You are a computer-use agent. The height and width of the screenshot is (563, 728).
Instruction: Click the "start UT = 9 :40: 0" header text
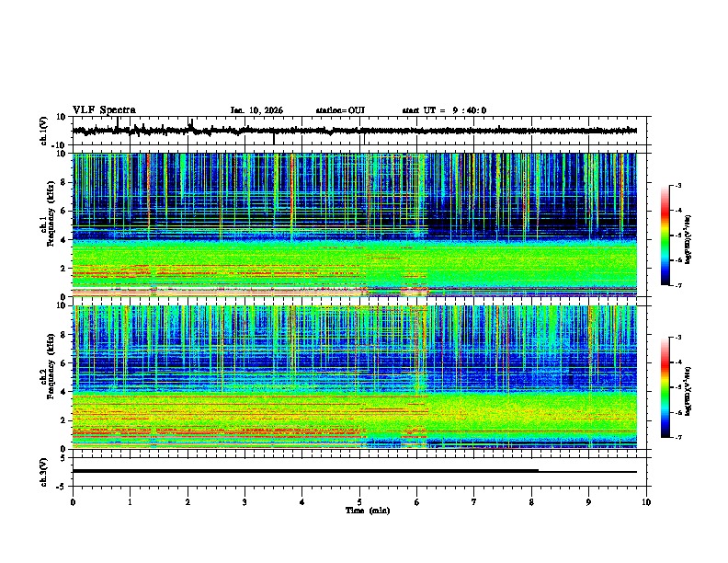coord(444,110)
